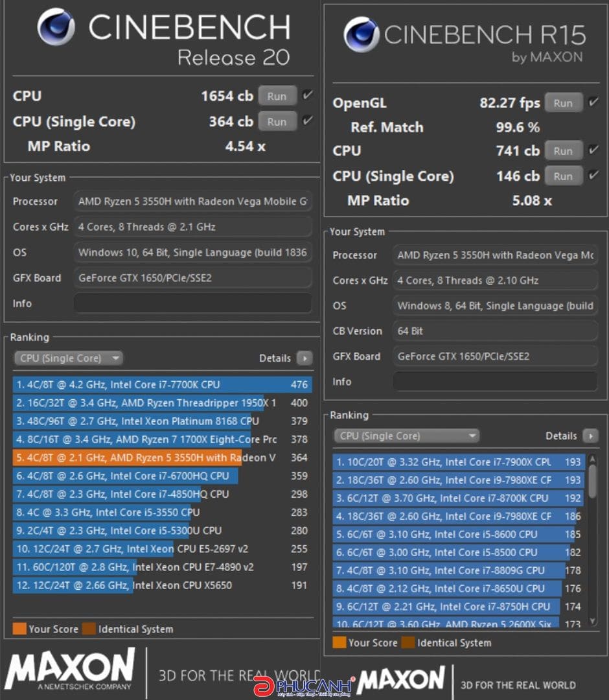Run the OpenGL test in Cinebench R15
This screenshot has width=609, height=700.
[x=564, y=103]
